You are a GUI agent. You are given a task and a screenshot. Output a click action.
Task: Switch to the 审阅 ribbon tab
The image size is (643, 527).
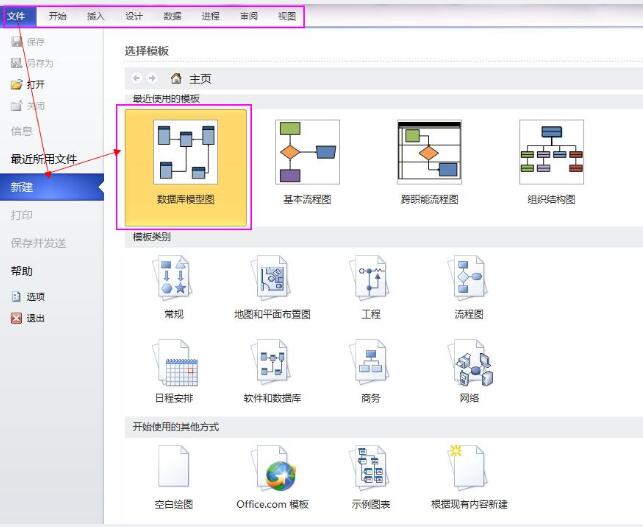[249, 16]
